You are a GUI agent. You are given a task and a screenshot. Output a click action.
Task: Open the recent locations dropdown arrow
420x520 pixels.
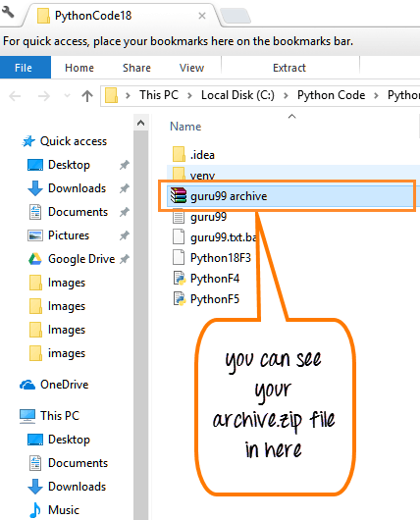67,96
